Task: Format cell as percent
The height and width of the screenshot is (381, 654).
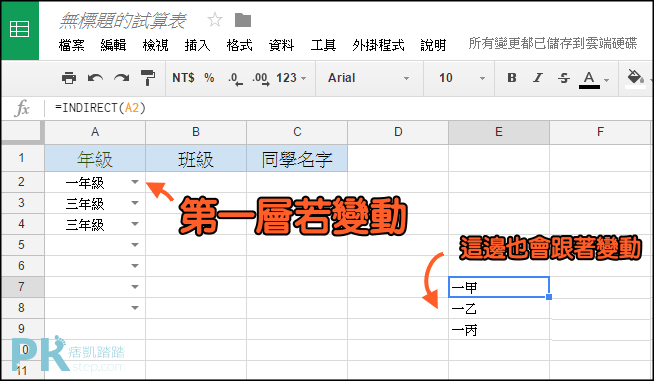Action: (209, 78)
